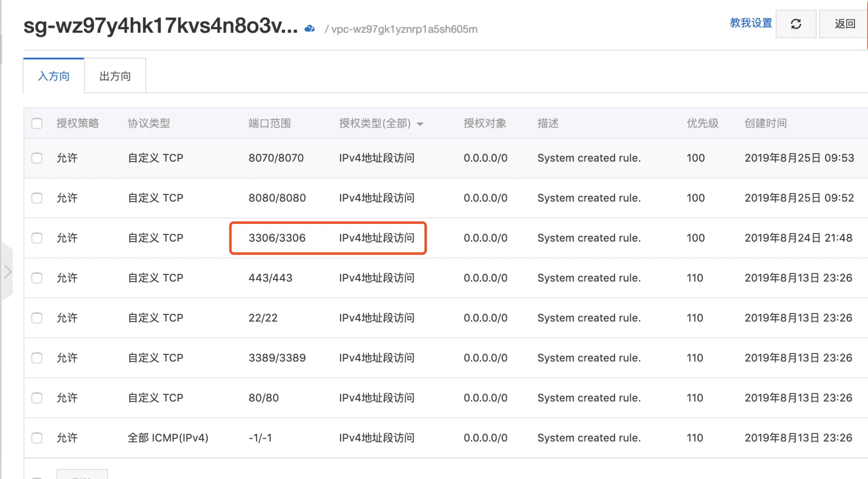The height and width of the screenshot is (479, 868).
Task: Click the 创建时间 column header
Action: [765, 123]
